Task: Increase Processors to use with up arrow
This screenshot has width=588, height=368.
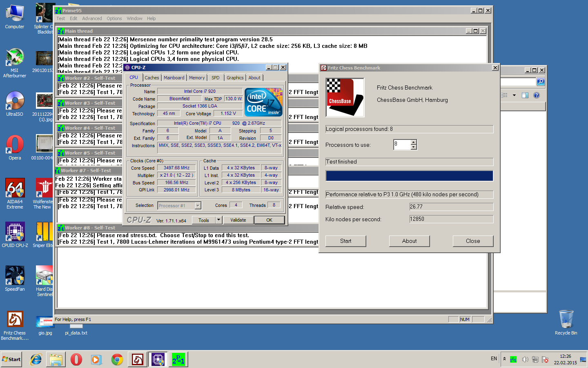Action: pos(414,142)
